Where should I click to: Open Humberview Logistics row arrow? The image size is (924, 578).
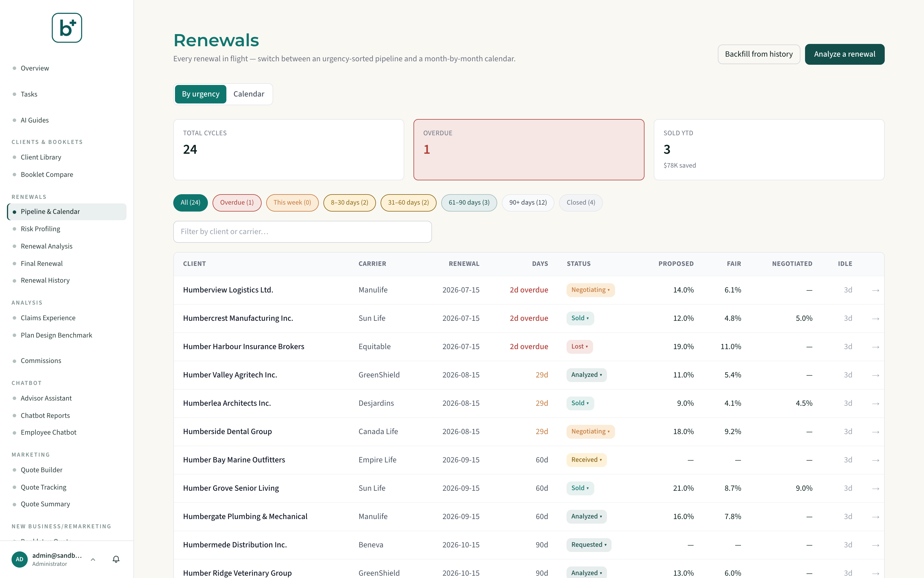tap(875, 290)
